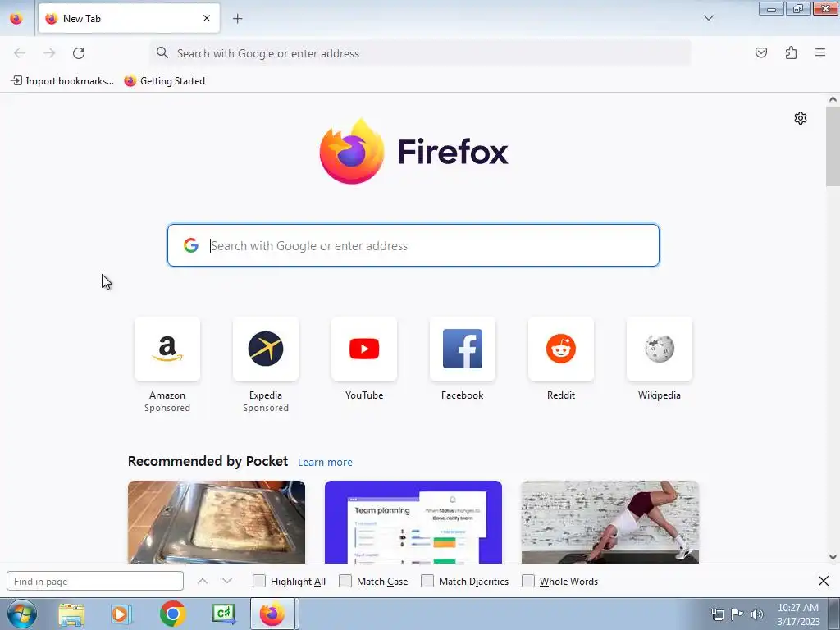Image resolution: width=840 pixels, height=630 pixels.
Task: Open Import bookmarks bookmark item
Action: (x=62, y=81)
